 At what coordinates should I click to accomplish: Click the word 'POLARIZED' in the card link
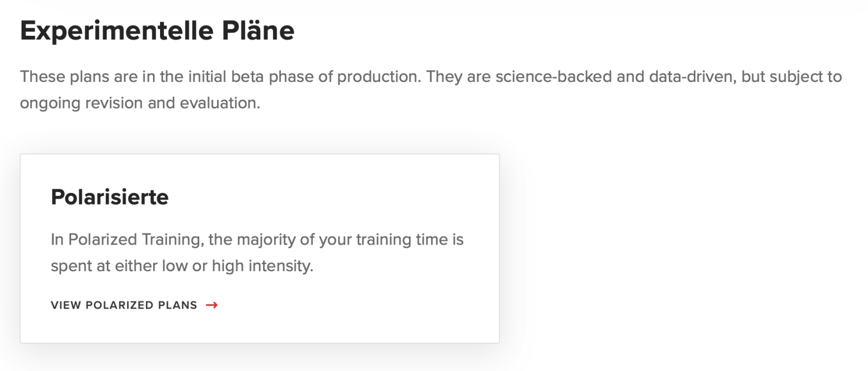[119, 305]
